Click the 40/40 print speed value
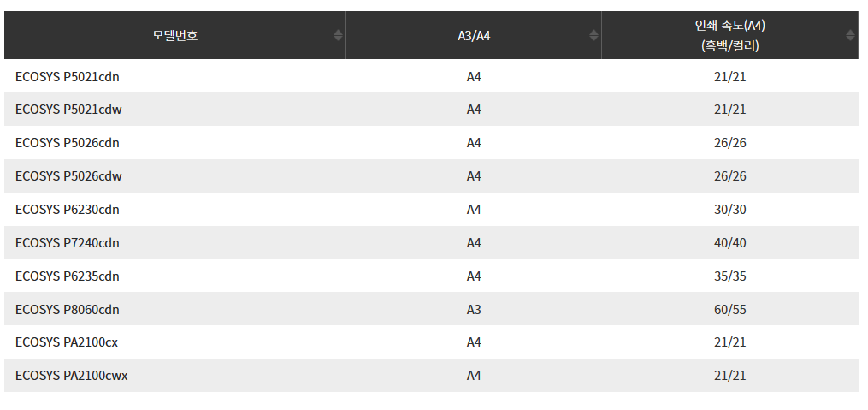This screenshot has height=410, width=868. coord(729,243)
